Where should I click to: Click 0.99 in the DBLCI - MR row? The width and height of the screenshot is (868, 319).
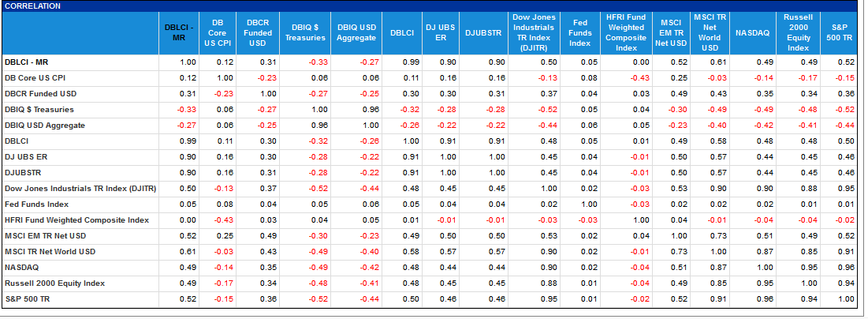[x=410, y=62]
